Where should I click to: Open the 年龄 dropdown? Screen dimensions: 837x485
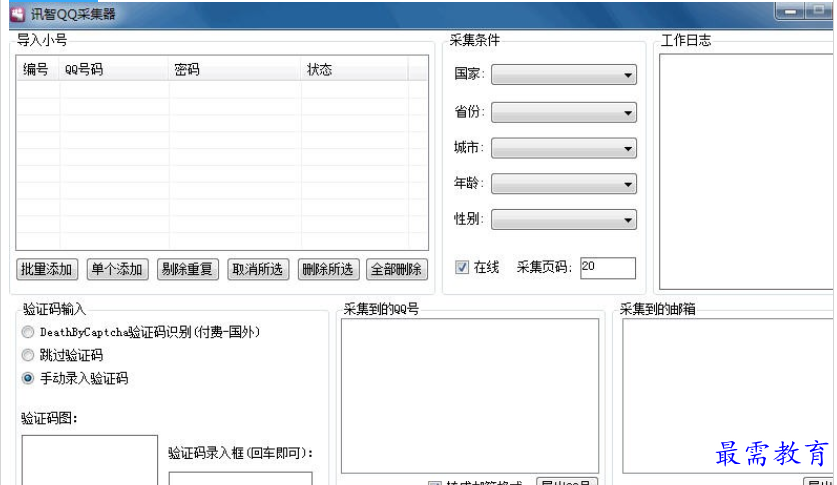pyautogui.click(x=564, y=184)
